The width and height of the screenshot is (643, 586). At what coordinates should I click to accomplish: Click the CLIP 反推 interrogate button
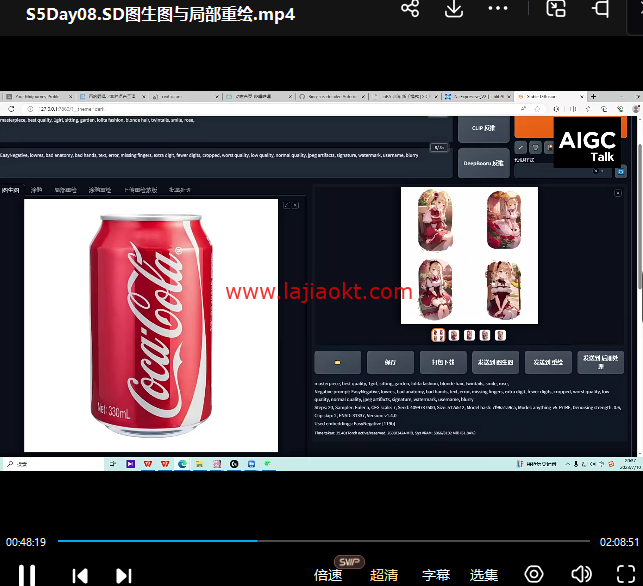tap(483, 128)
